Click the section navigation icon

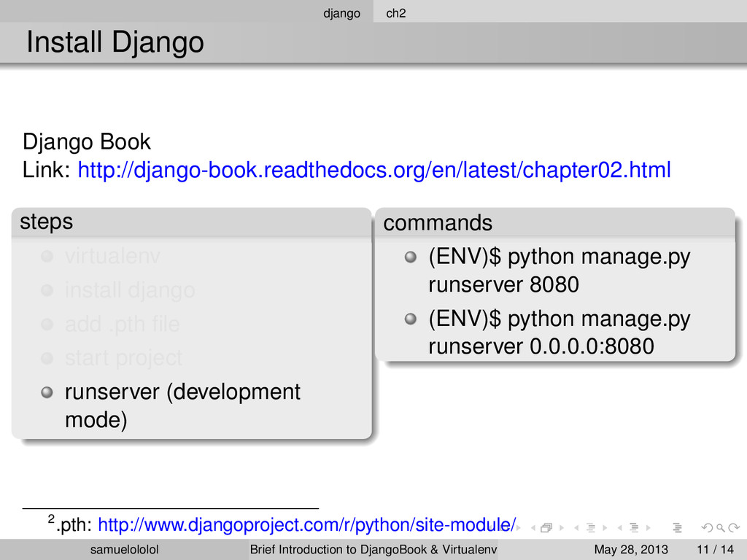[x=634, y=528]
